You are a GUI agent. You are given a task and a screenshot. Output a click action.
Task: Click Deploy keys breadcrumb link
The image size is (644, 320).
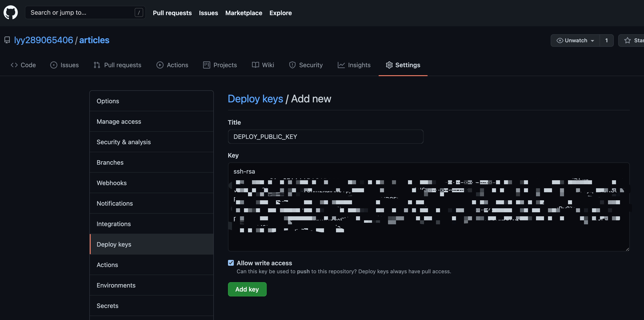pos(255,99)
